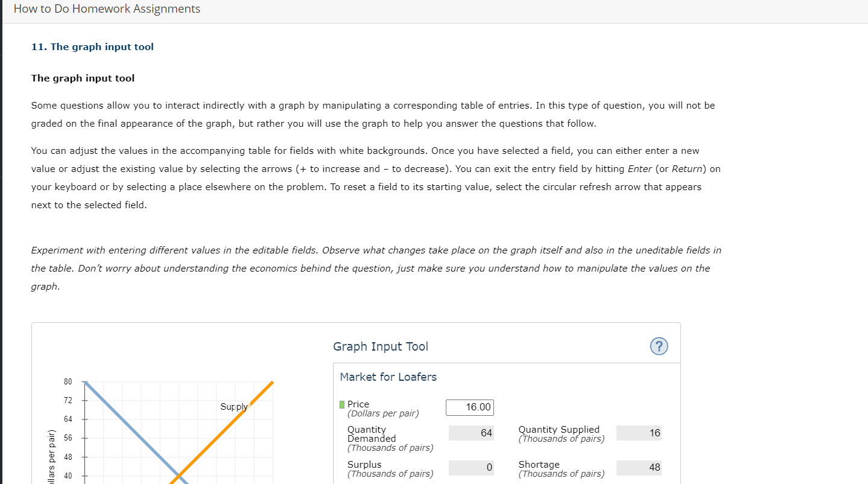
Task: Click the Supply label on the graph
Action: point(234,407)
